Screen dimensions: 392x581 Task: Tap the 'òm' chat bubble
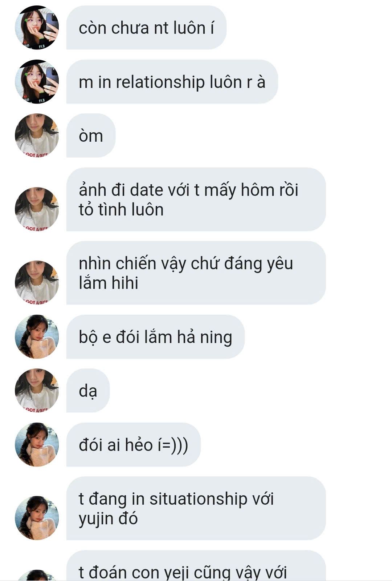tap(91, 136)
